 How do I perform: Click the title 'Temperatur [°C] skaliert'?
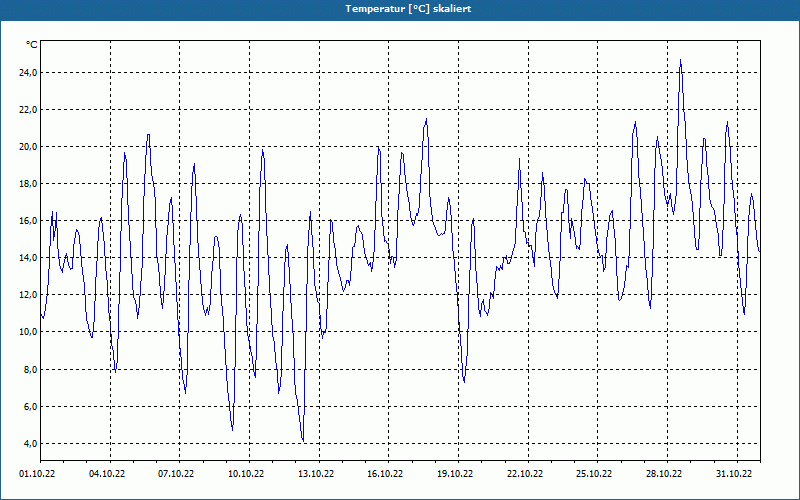(x=408, y=9)
